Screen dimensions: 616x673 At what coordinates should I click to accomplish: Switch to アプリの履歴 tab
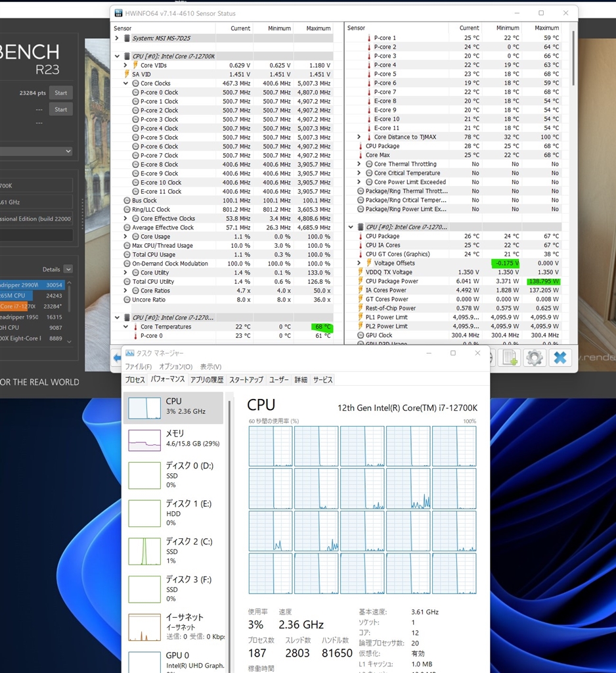[x=207, y=380]
